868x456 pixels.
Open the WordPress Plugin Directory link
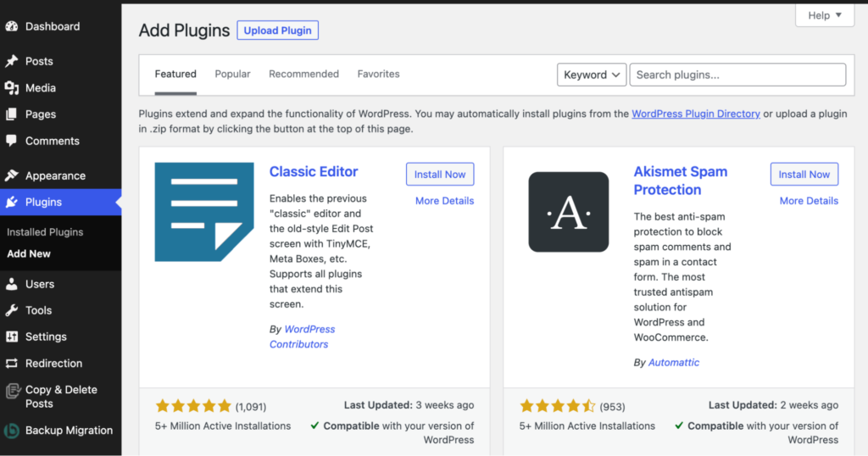[696, 114]
